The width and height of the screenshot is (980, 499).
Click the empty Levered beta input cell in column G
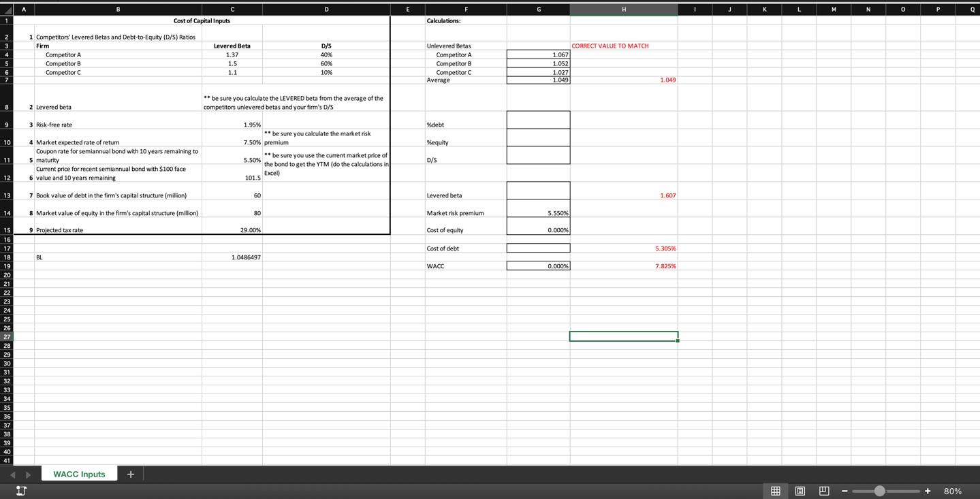point(538,191)
